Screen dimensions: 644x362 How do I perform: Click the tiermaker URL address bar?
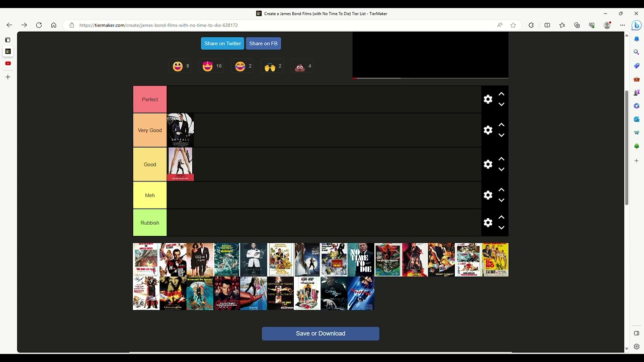coord(282,25)
